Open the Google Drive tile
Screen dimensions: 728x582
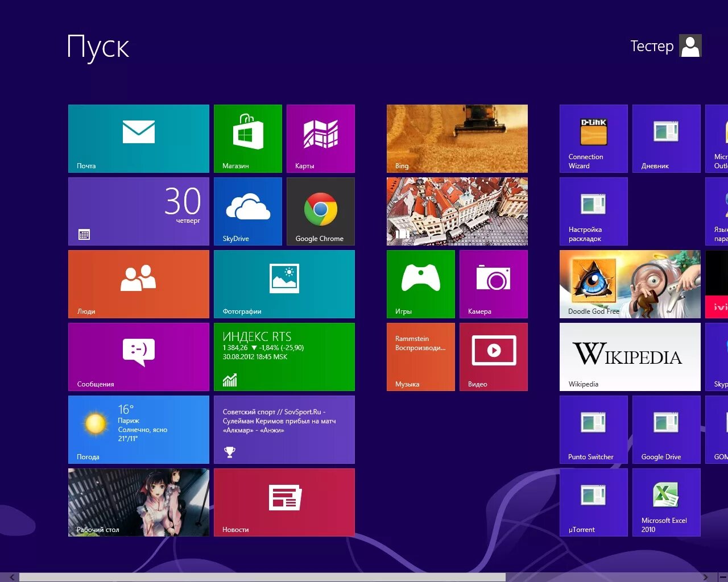click(x=667, y=430)
